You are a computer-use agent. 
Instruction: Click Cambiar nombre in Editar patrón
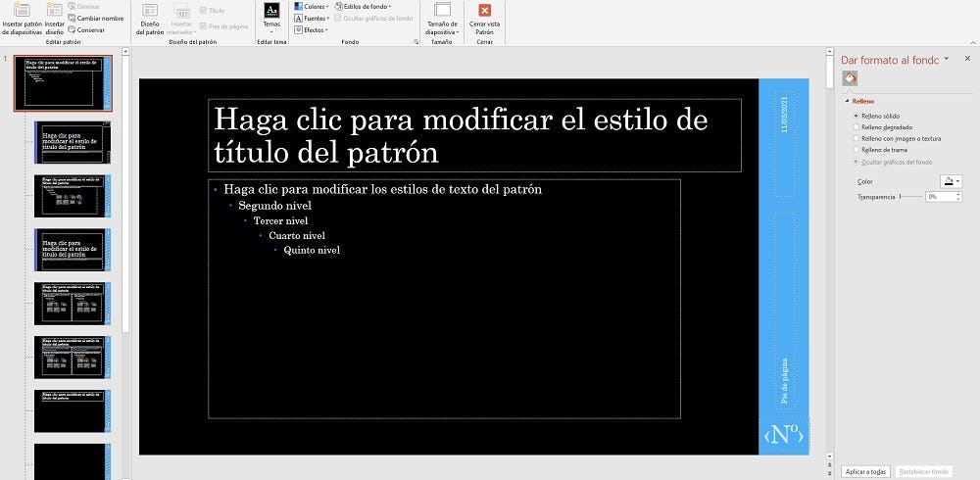point(98,19)
